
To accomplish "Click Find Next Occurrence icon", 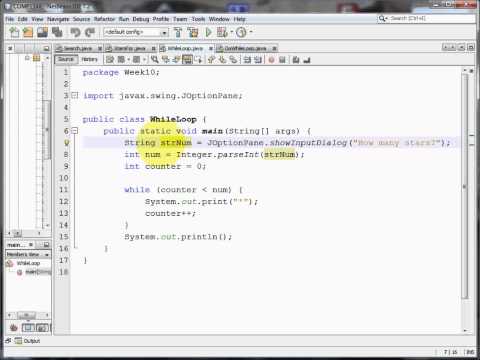I will pyautogui.click(x=176, y=60).
